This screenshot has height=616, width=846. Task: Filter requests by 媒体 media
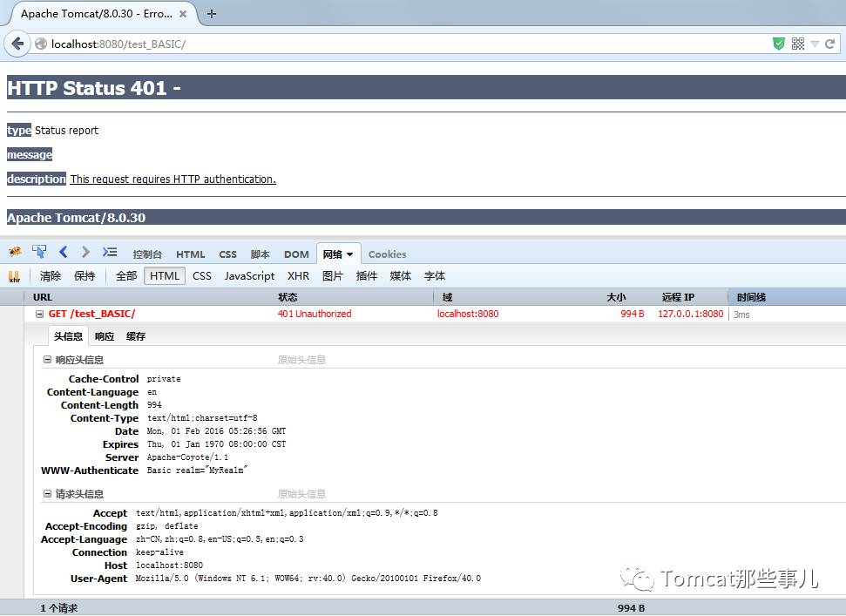pos(400,276)
